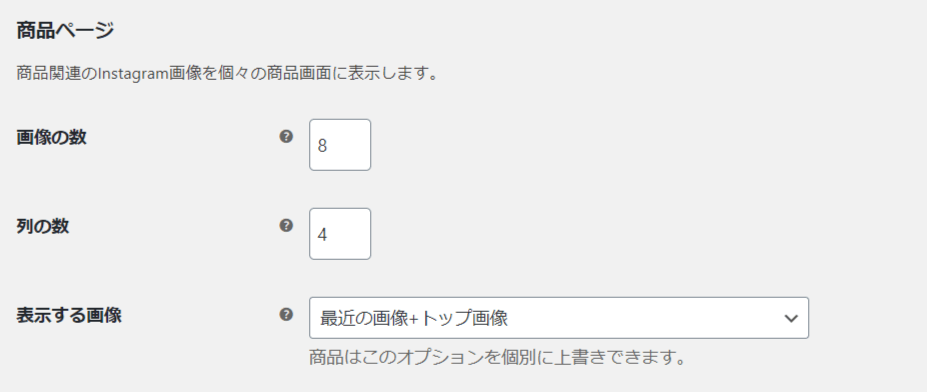Screen dimensions: 927x392
Task: Place cursor on the value 4
Action: [322, 235]
